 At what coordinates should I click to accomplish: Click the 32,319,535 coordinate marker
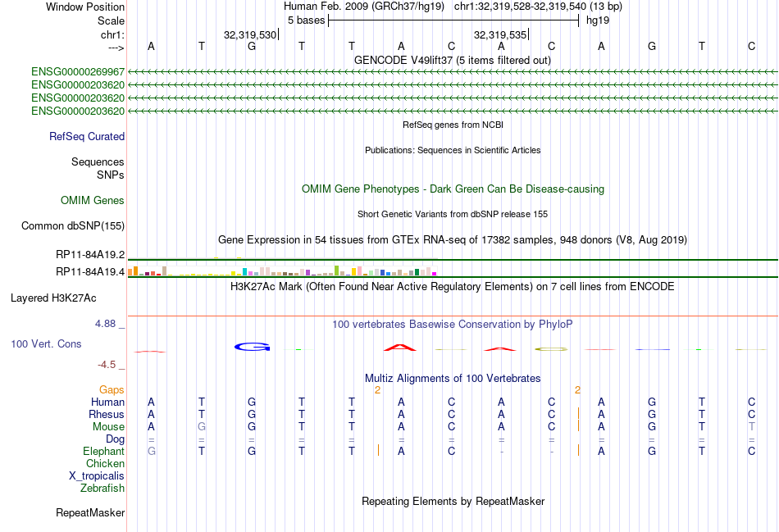(x=500, y=34)
